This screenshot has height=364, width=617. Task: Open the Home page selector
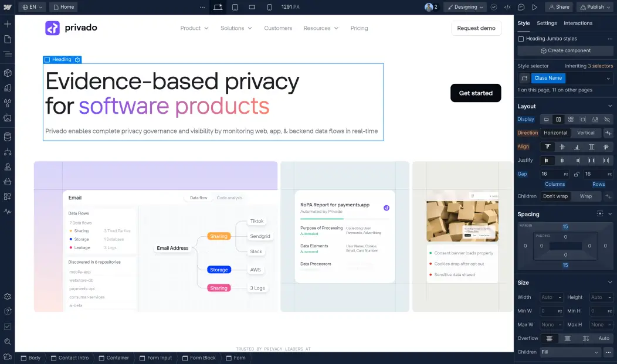pos(63,7)
